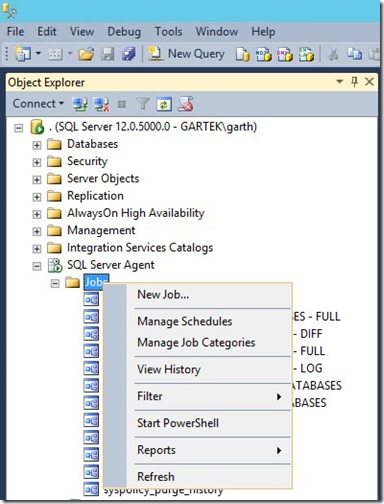Open the View menu
Viewport: 384px width, 504px height.
tap(82, 32)
